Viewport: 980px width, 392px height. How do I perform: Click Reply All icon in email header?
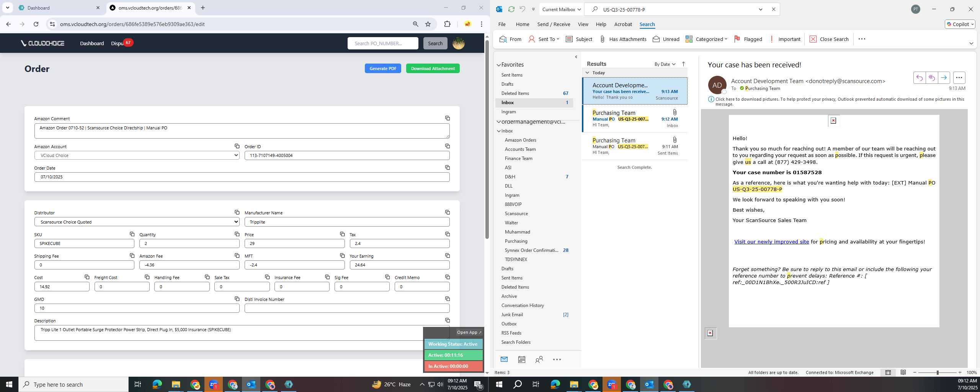[932, 78]
